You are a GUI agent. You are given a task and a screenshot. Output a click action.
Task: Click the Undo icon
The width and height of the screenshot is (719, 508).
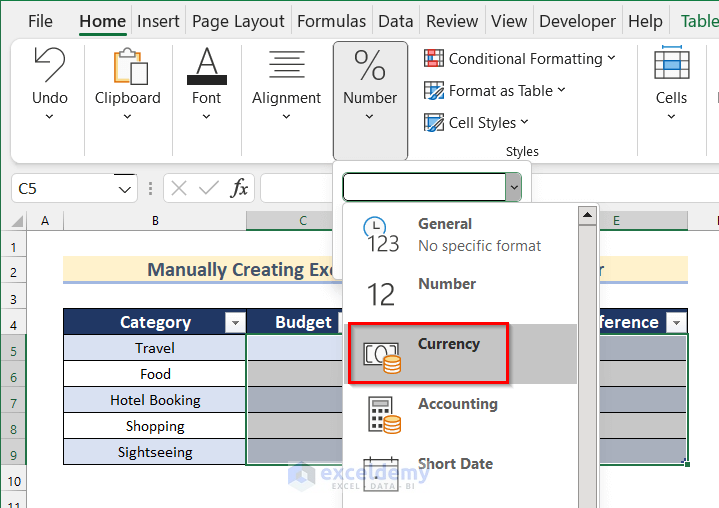tap(49, 66)
